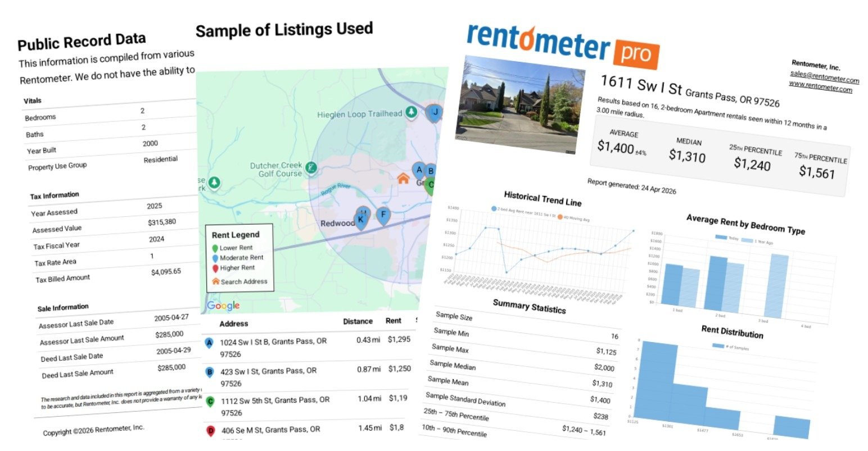Select blue map pin B on the map

[x=431, y=172]
